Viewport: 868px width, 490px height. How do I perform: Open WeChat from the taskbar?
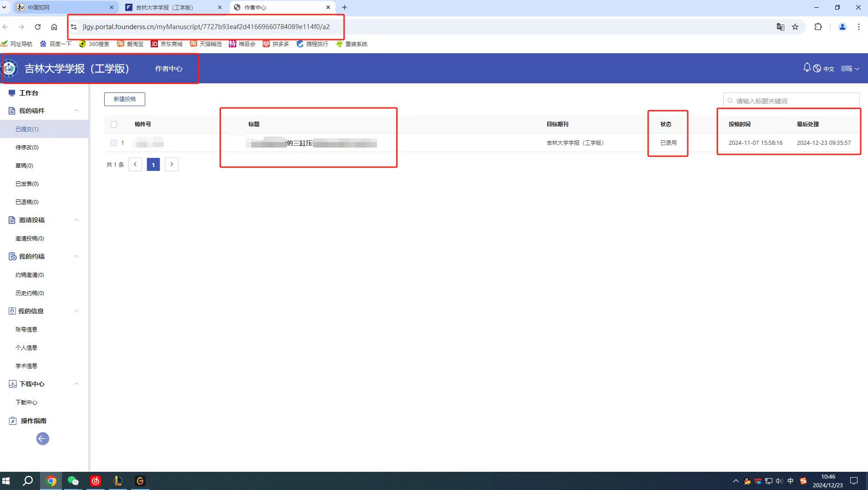[x=73, y=481]
